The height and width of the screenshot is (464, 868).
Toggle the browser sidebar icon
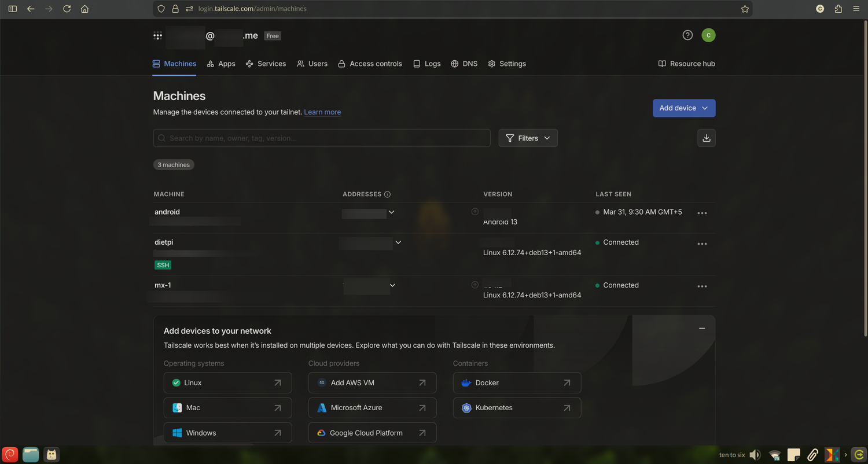pyautogui.click(x=13, y=9)
